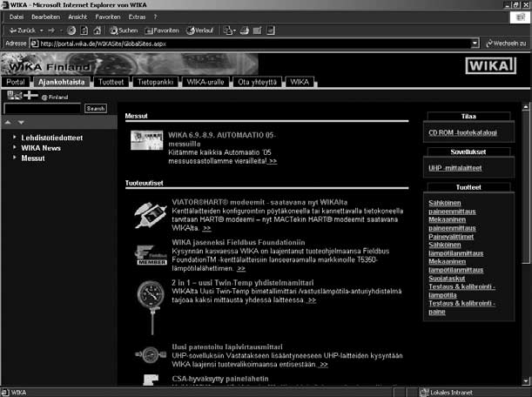Open the back history dropdown arrow
Viewport: 532px width, 397px height.
(42, 30)
